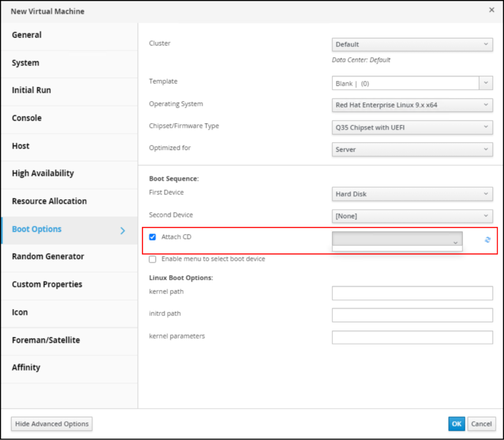Viewport: 504px width, 440px height.
Task: Click the OK button
Action: point(456,424)
